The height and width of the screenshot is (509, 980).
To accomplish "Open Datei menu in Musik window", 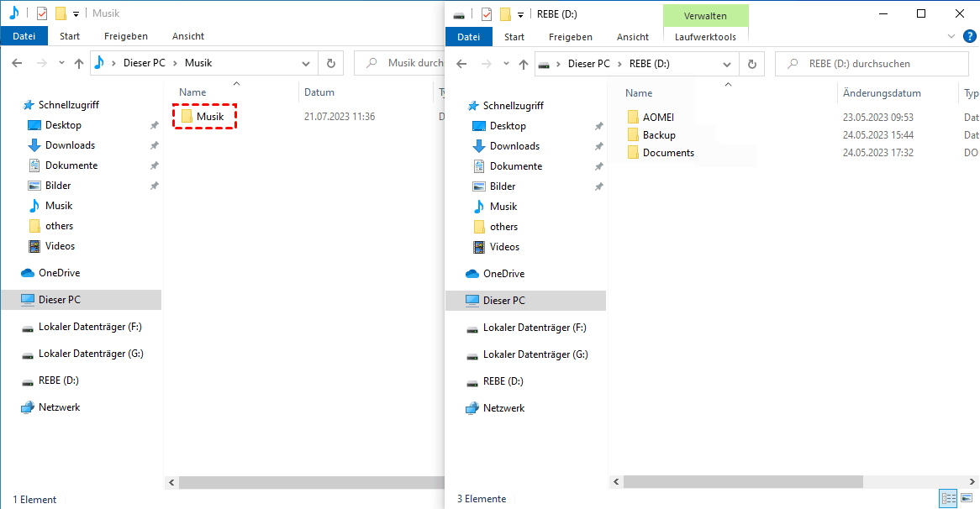I will tap(24, 36).
